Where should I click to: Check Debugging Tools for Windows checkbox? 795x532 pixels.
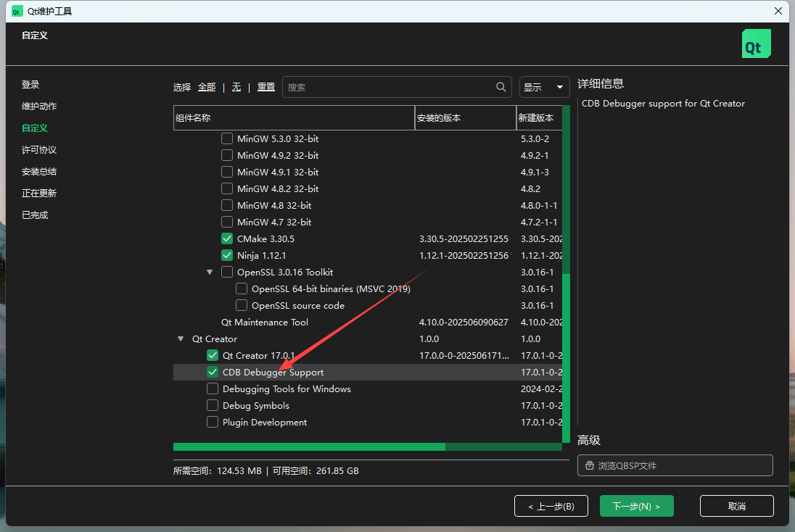point(213,388)
